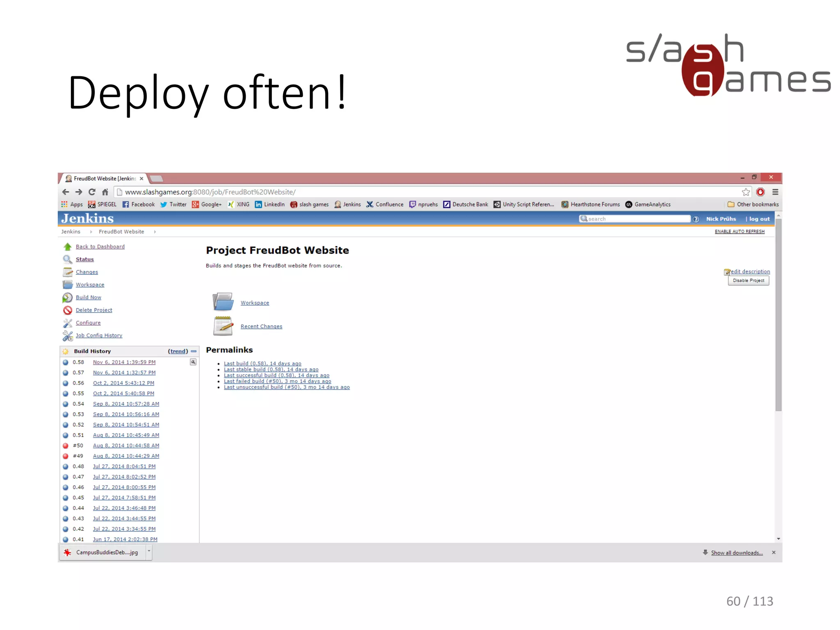Viewport: 840px width, 630px height.
Task: Select the FreudBot Website browser tab
Action: pos(105,178)
